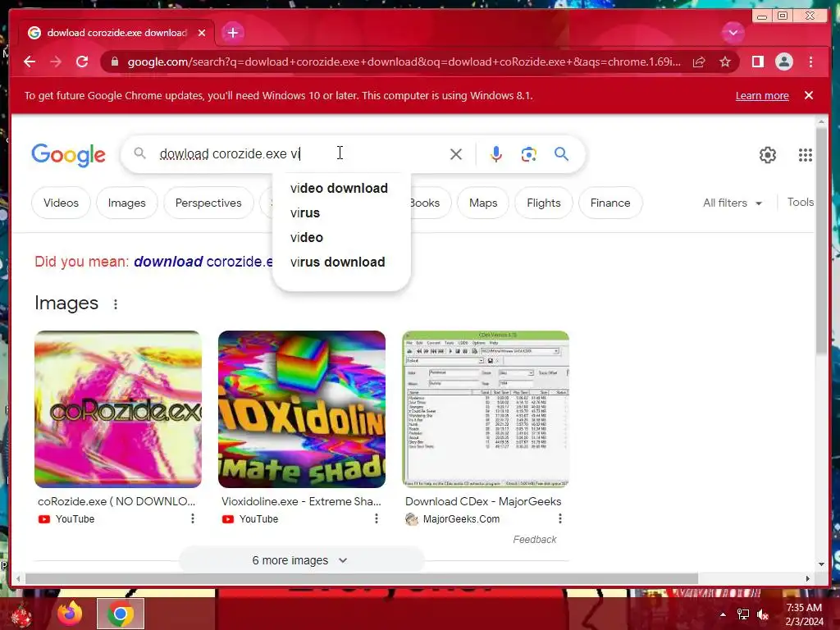
Task: Switch to the Images filter
Action: 127,203
